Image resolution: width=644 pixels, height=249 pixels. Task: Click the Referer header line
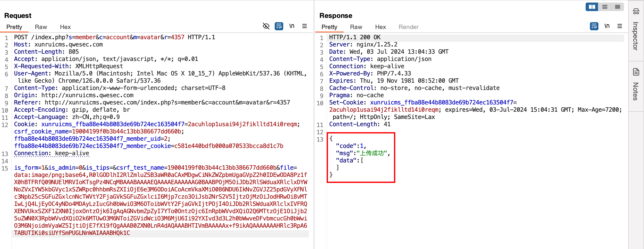pyautogui.click(x=152, y=103)
